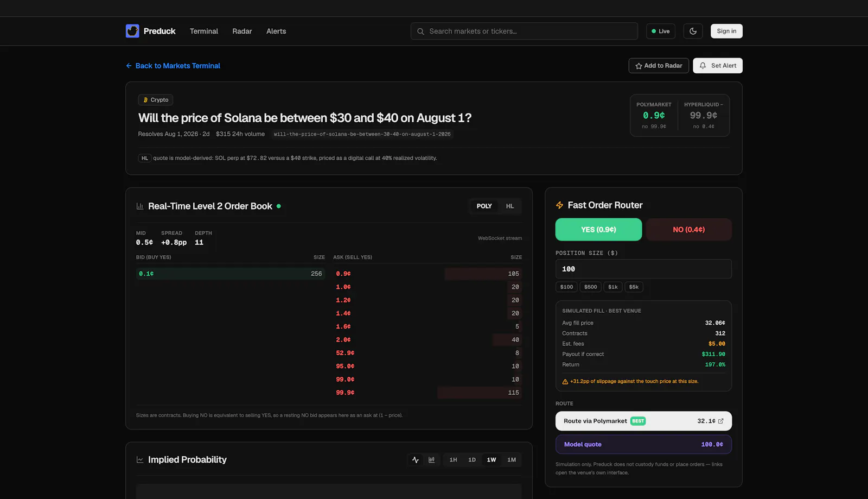The height and width of the screenshot is (499, 868).
Task: Set chart range to 1H
Action: click(x=453, y=460)
